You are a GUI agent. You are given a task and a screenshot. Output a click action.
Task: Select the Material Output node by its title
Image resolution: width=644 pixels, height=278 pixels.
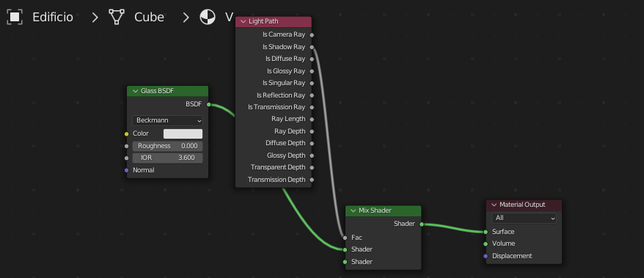click(522, 205)
